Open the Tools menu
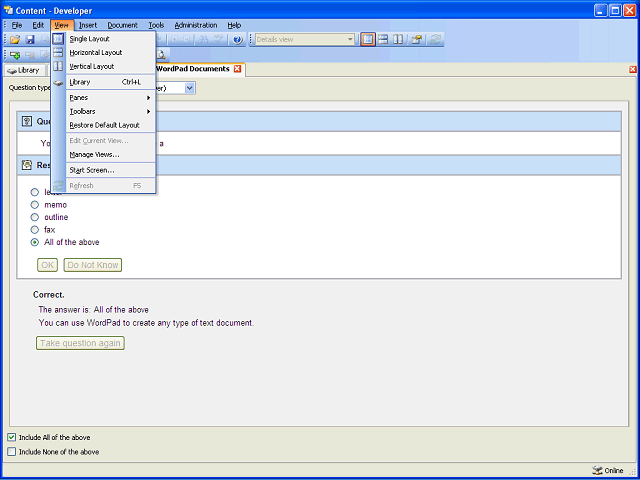640x480 pixels. click(156, 25)
